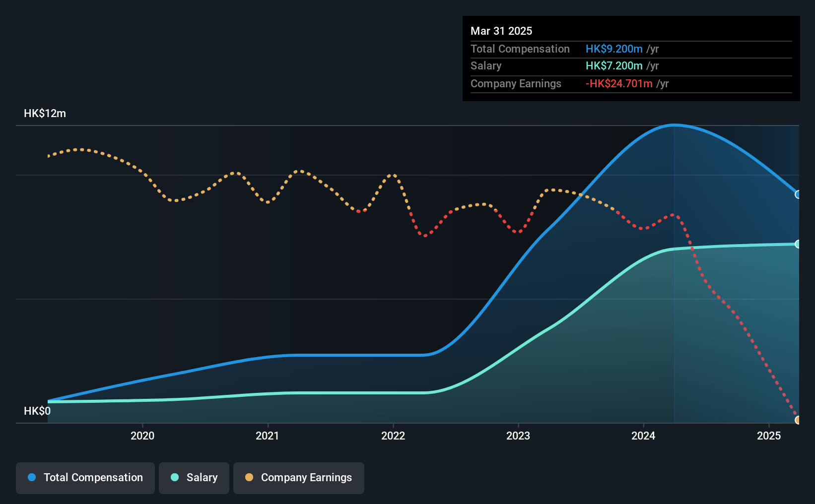Click the HK$9.200m total compensation value
The height and width of the screenshot is (504, 815).
point(614,49)
